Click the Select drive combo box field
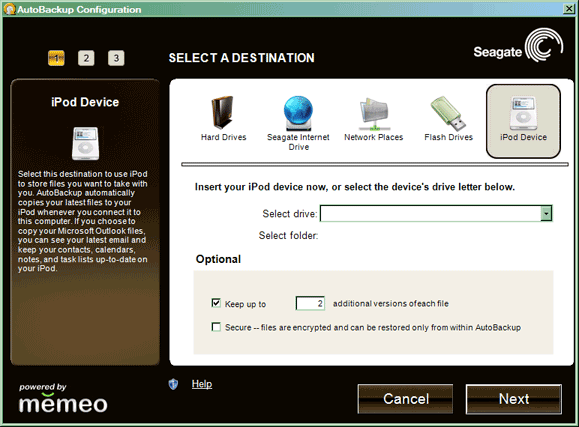 (x=436, y=214)
